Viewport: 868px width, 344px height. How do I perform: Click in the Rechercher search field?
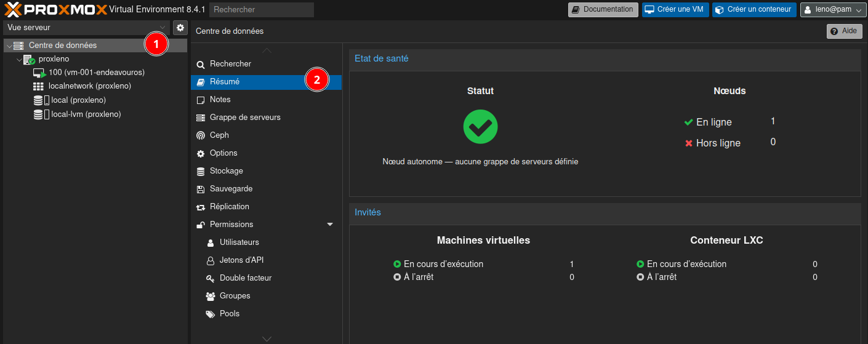261,9
